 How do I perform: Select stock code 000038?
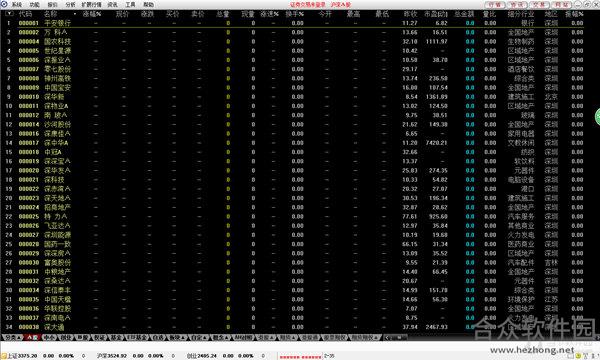click(29, 327)
